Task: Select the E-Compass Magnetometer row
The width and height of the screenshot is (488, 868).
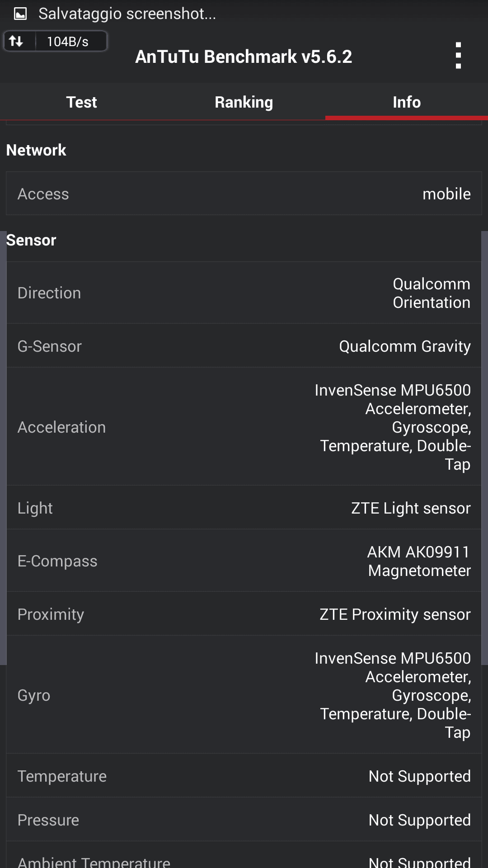Action: point(244,561)
